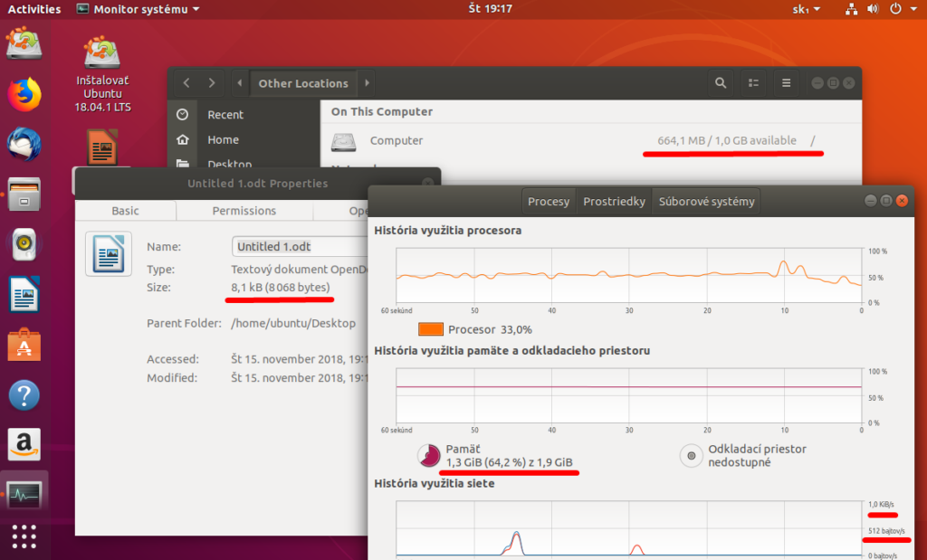Open the Help icon in dock
This screenshot has width=927, height=560.
click(x=24, y=394)
